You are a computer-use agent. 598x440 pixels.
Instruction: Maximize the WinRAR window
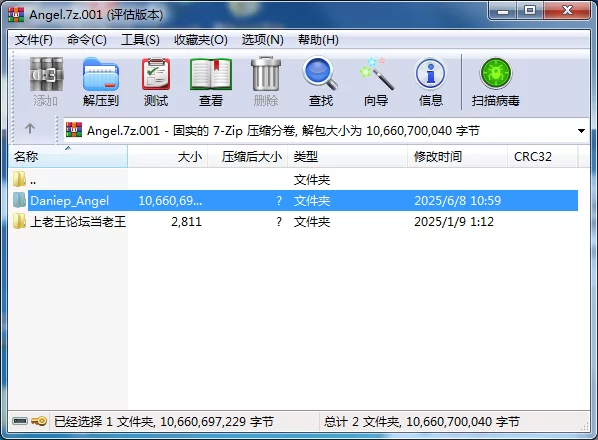point(530,11)
